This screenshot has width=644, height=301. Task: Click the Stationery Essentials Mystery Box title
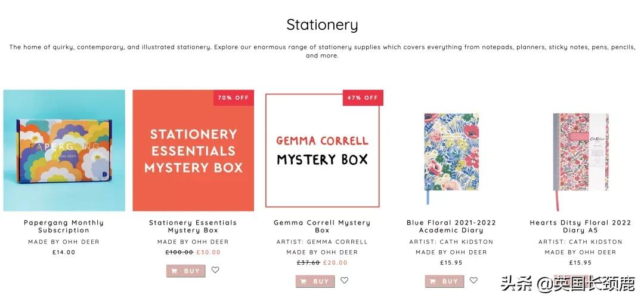click(x=193, y=226)
